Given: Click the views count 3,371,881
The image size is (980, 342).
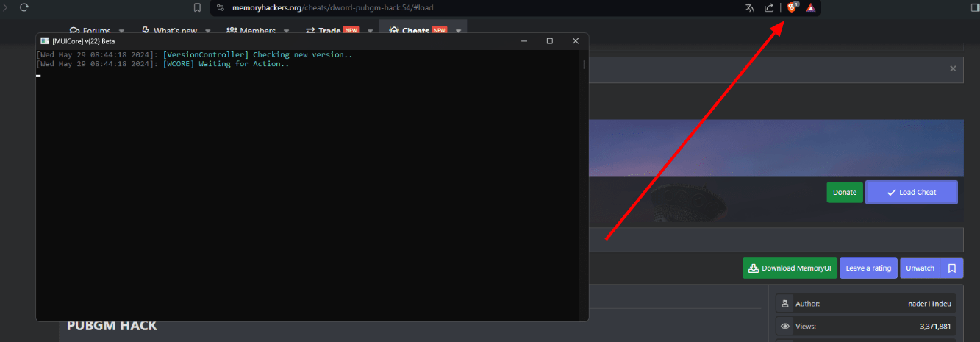Looking at the screenshot, I should coord(935,326).
